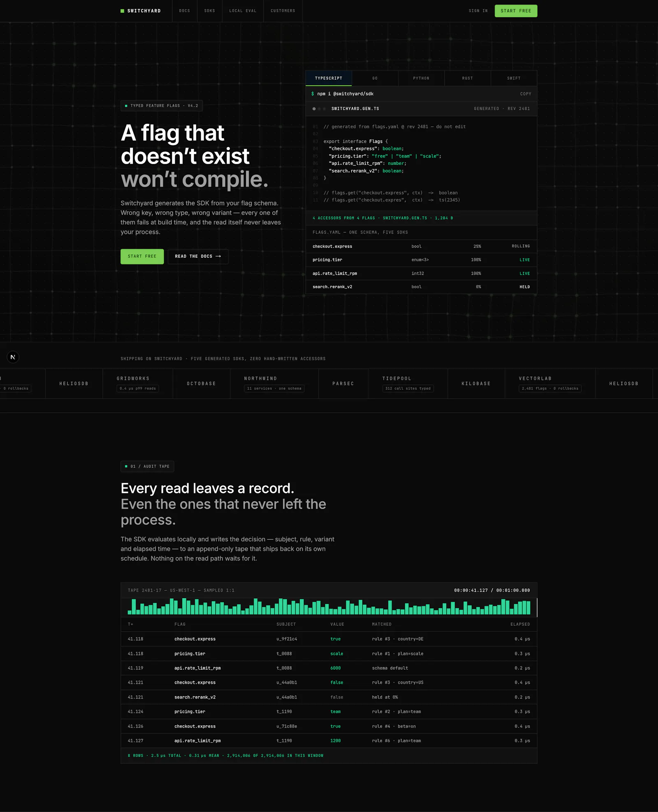Click the Octobase customer logo
Screen dimensions: 658x812
[202, 384]
